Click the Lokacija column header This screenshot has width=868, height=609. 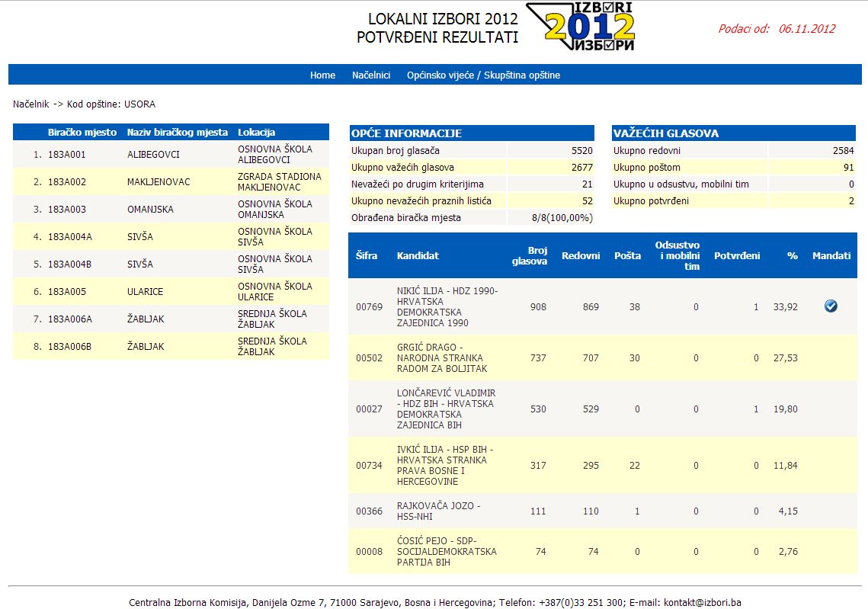256,133
